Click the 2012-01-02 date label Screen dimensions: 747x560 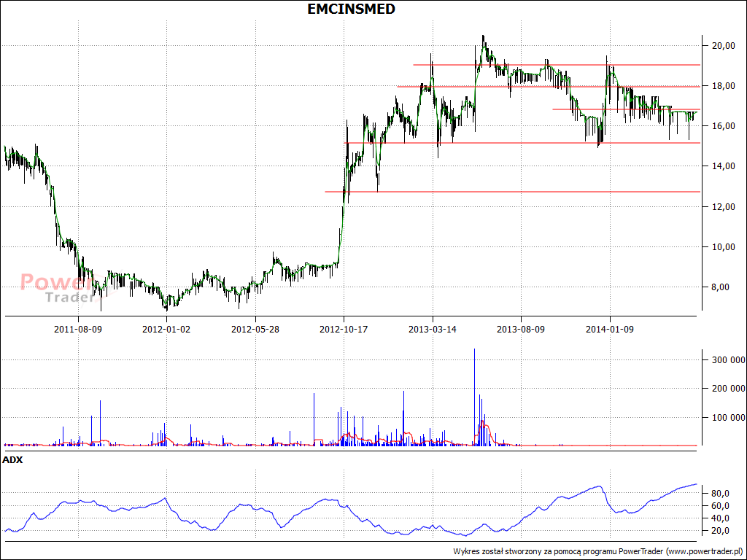point(167,329)
